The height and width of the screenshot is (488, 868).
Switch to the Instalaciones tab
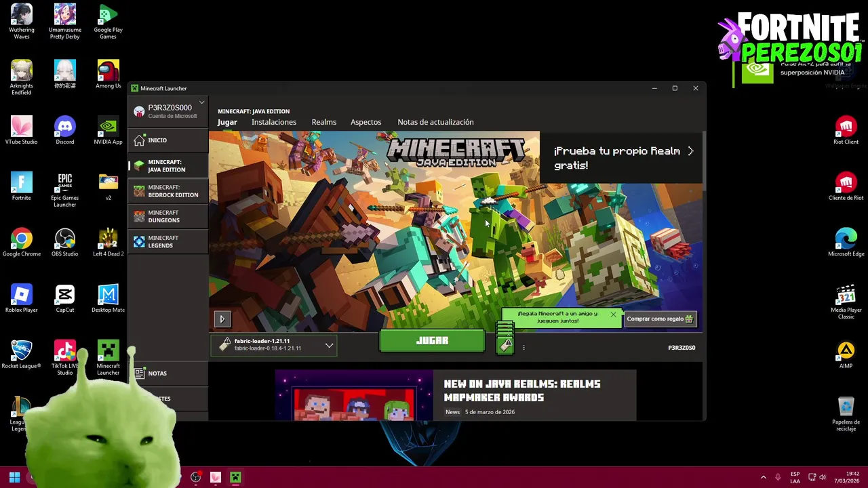tap(274, 122)
